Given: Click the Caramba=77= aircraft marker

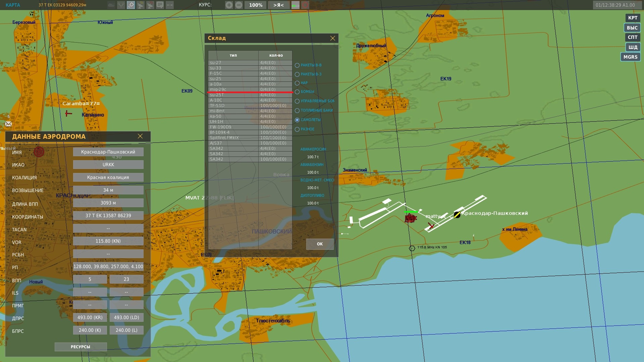Looking at the screenshot, I should click(68, 114).
